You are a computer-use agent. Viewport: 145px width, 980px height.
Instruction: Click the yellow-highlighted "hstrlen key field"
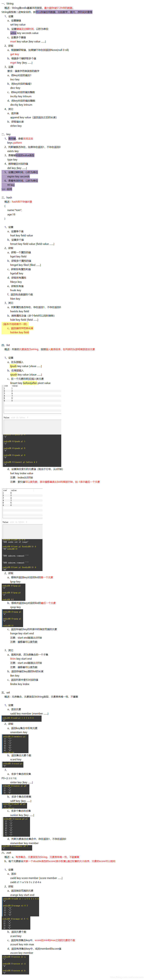19,332
